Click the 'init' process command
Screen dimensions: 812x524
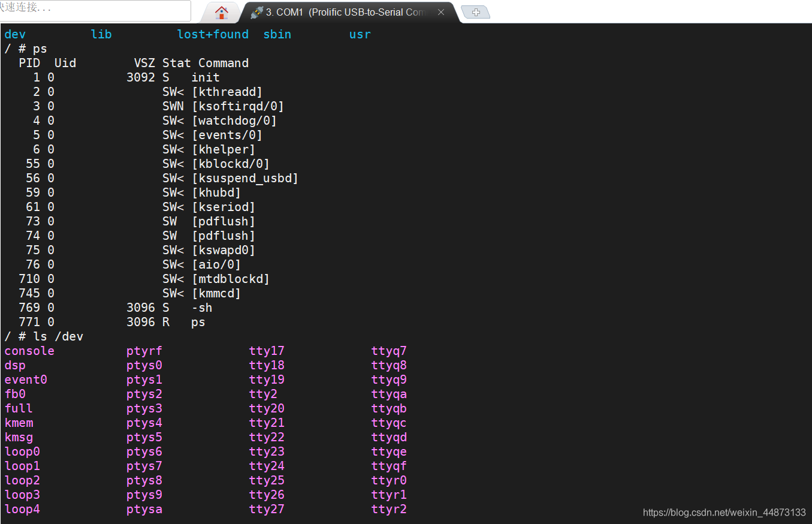point(206,77)
